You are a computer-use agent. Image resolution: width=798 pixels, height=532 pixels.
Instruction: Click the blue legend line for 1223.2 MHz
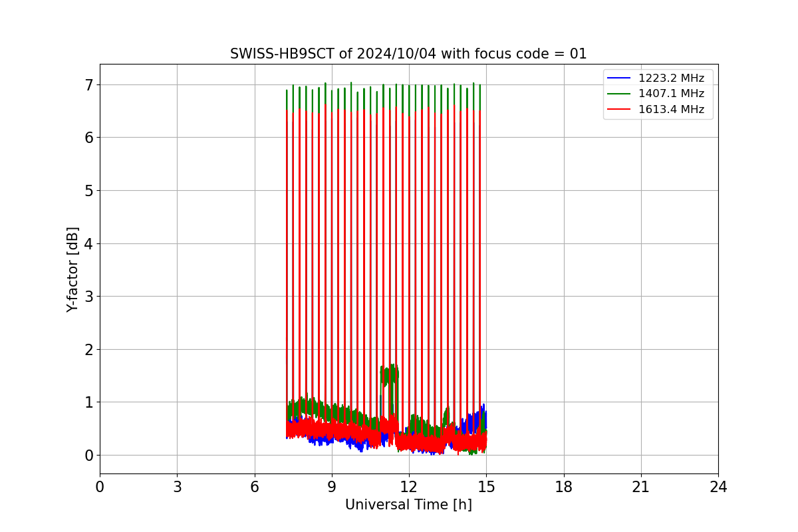(619, 78)
